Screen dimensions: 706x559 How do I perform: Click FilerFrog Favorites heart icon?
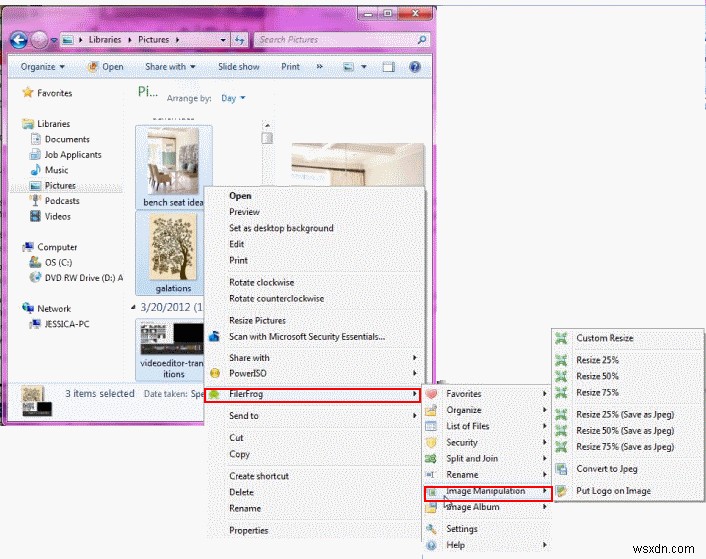(431, 394)
